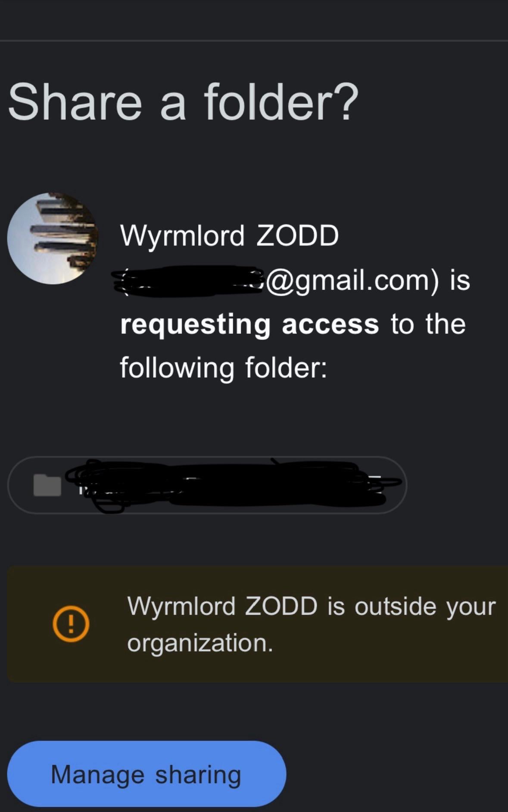
Task: Click the orange exclamation warning icon
Action: (x=71, y=624)
